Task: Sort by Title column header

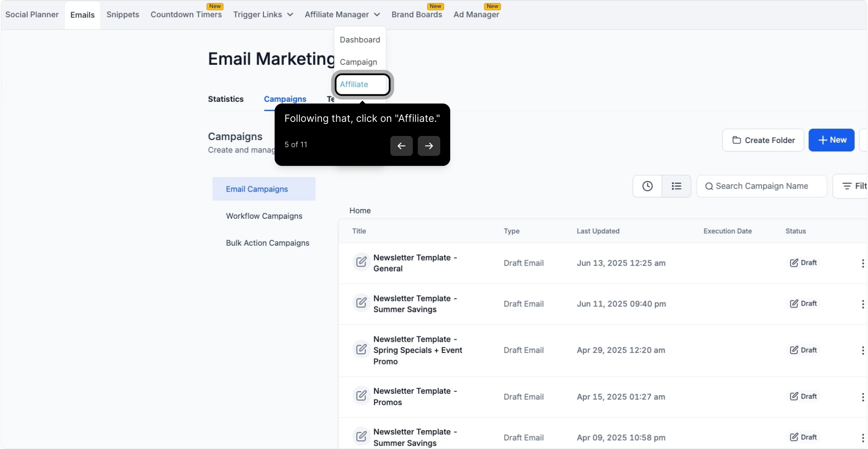Action: (x=359, y=231)
